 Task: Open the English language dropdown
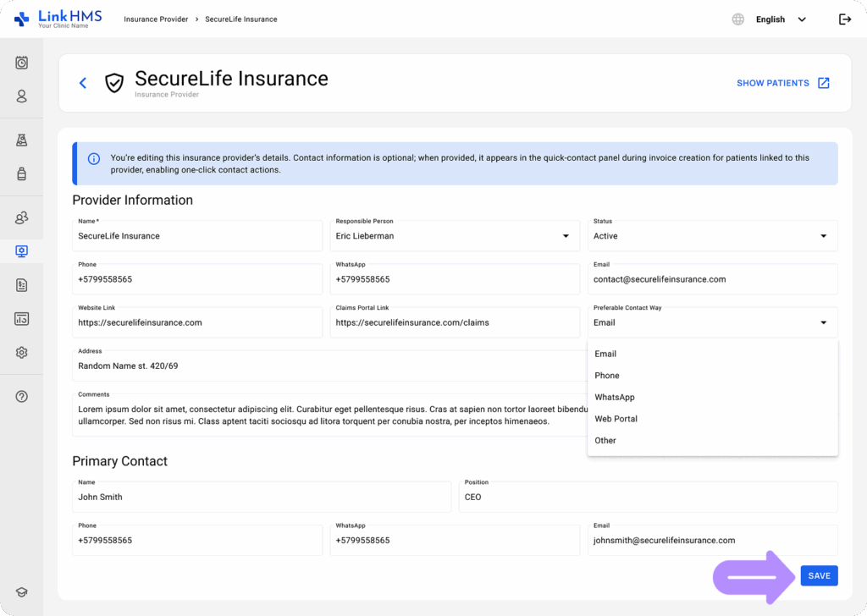(x=780, y=19)
